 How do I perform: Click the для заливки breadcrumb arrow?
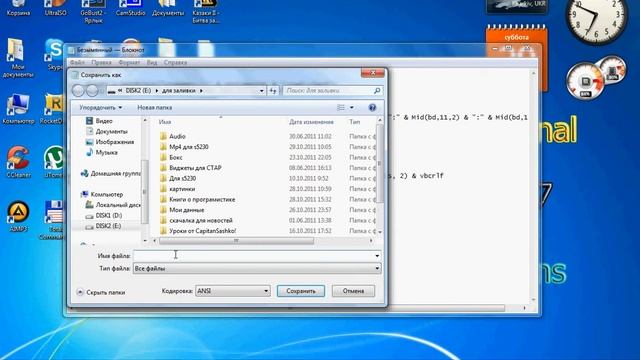201,91
